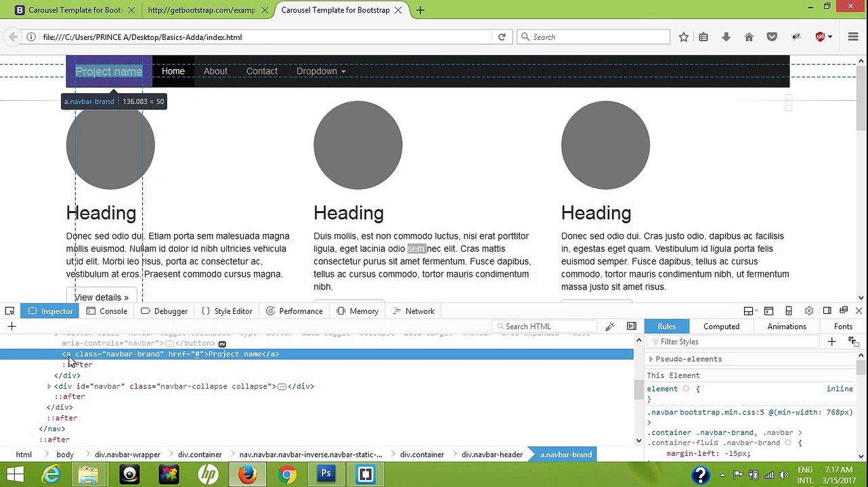This screenshot has height=487, width=868.
Task: Bookmark this page with the star
Action: (x=684, y=37)
